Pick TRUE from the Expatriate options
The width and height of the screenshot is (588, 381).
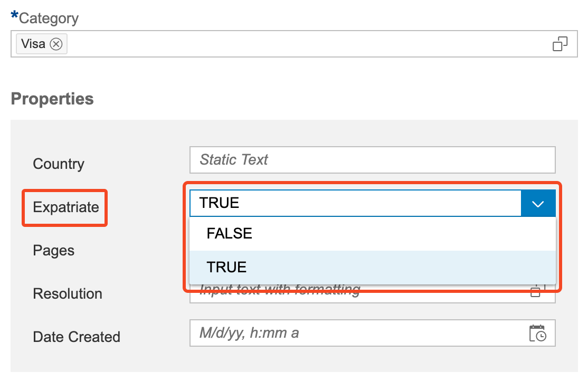tap(227, 267)
